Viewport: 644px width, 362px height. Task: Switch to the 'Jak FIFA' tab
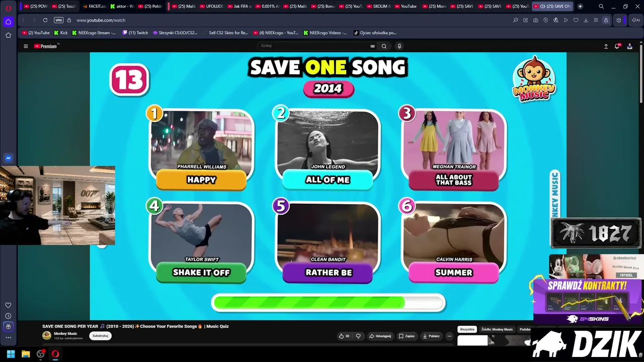pyautogui.click(x=239, y=7)
